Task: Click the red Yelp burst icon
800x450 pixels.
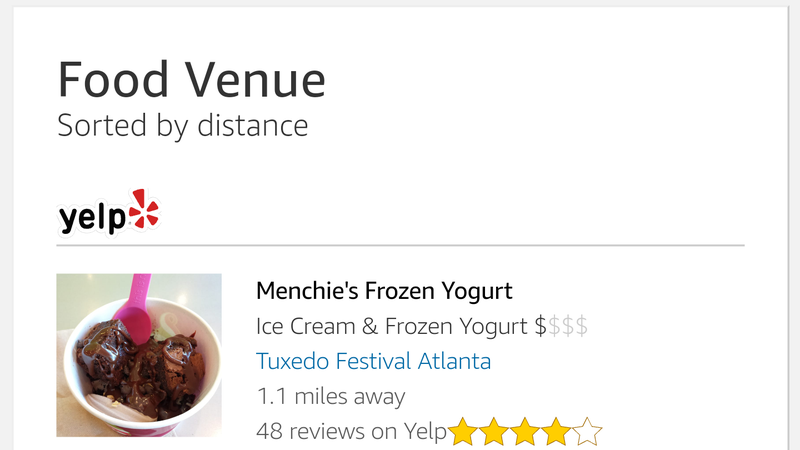Action: click(143, 209)
